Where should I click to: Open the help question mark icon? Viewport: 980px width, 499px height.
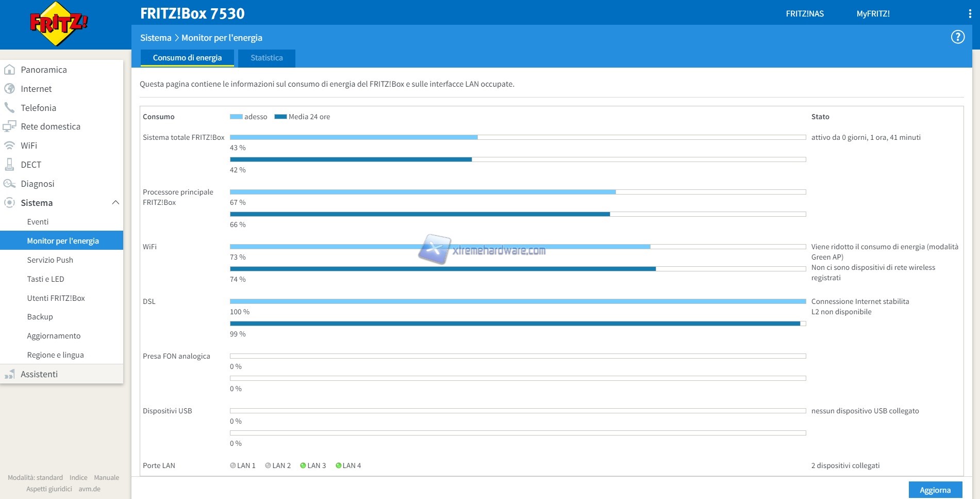point(957,37)
